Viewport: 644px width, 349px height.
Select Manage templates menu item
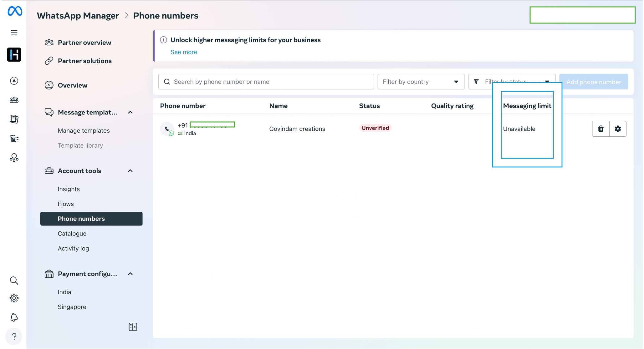tap(84, 130)
